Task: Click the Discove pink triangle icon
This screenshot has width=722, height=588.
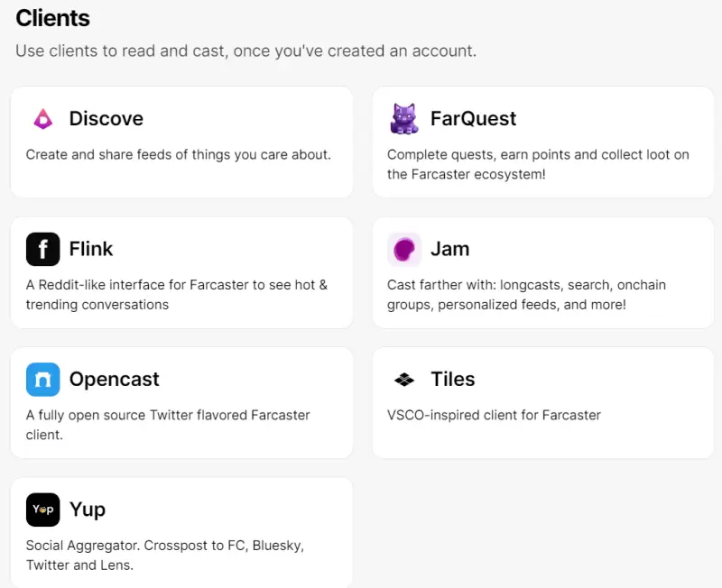Action: pos(42,119)
